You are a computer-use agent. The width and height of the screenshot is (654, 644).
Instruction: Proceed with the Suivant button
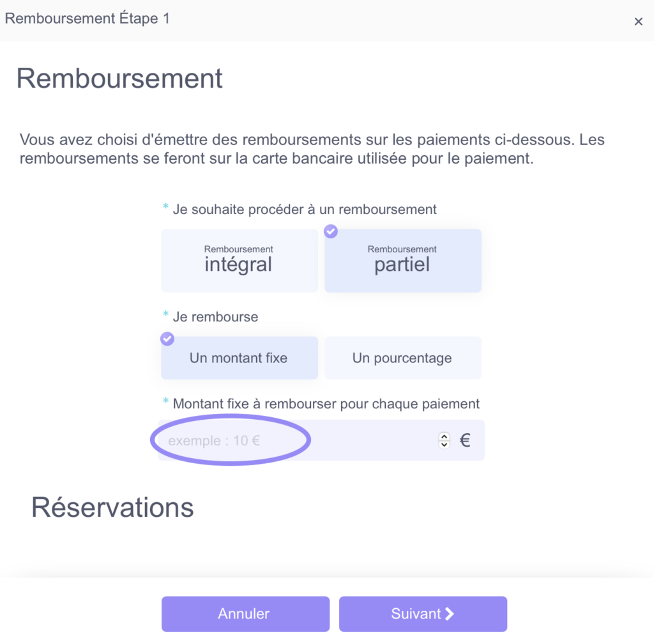click(423, 614)
